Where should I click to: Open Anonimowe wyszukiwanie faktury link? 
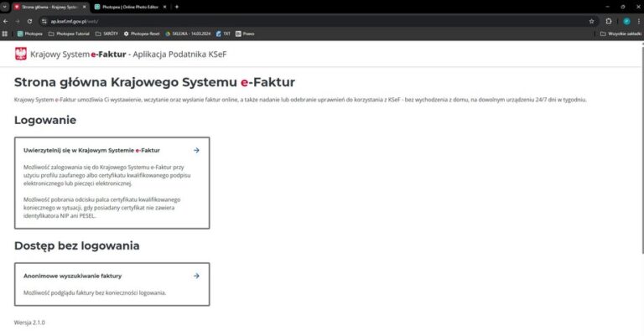73,275
